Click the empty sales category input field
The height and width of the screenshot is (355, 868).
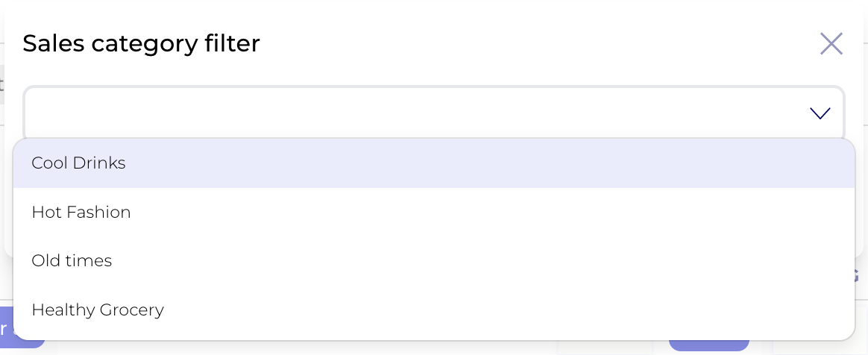click(x=410, y=113)
